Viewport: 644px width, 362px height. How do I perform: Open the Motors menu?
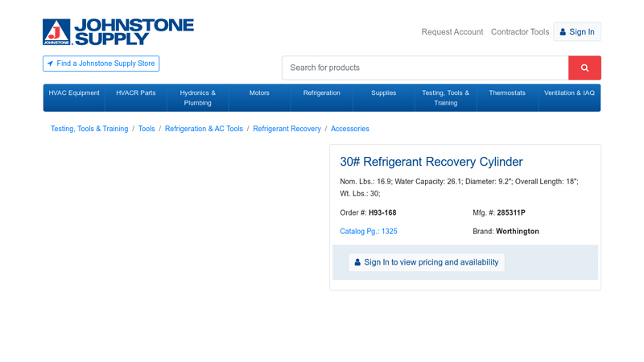259,97
